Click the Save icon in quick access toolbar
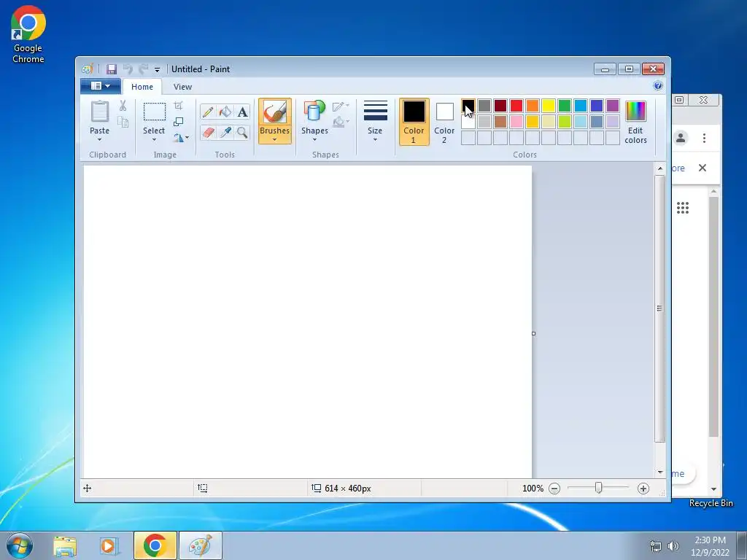747x560 pixels. pyautogui.click(x=112, y=69)
